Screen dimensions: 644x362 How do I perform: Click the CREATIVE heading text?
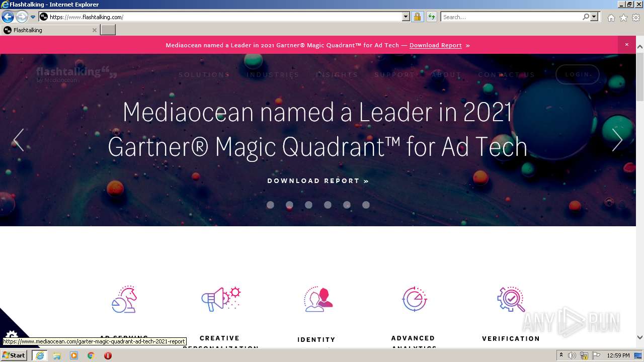pyautogui.click(x=220, y=338)
